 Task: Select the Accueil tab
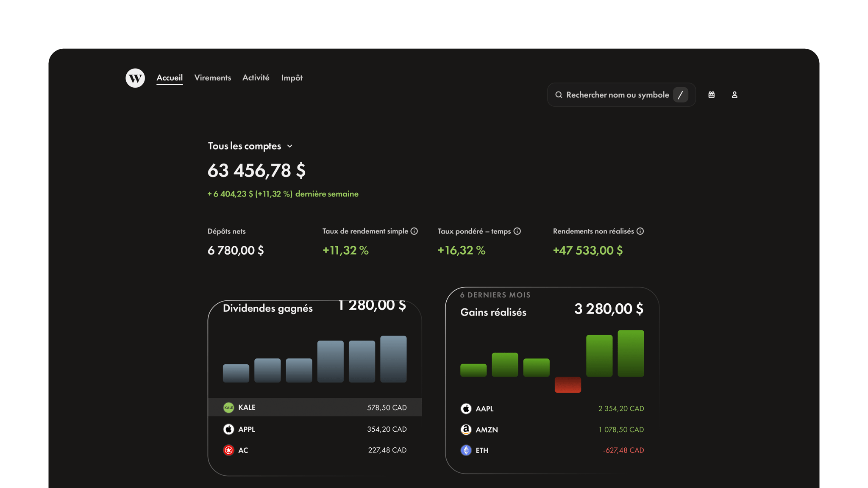coord(170,78)
